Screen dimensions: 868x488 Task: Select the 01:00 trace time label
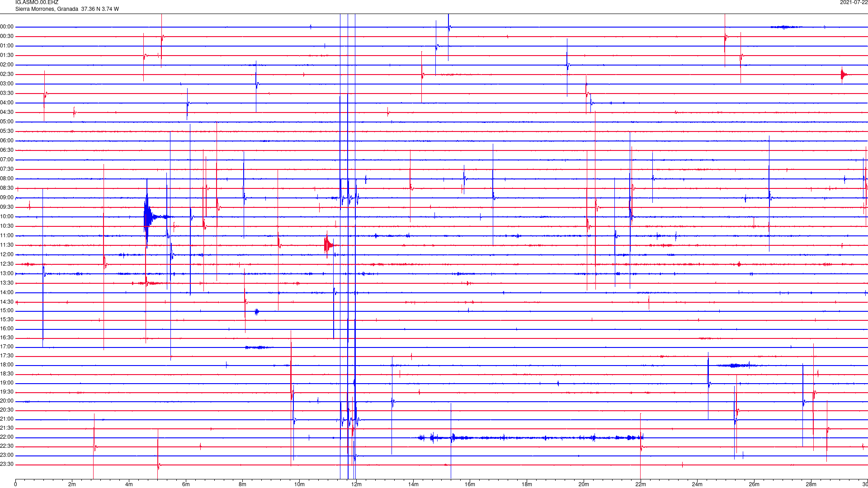pos(7,46)
